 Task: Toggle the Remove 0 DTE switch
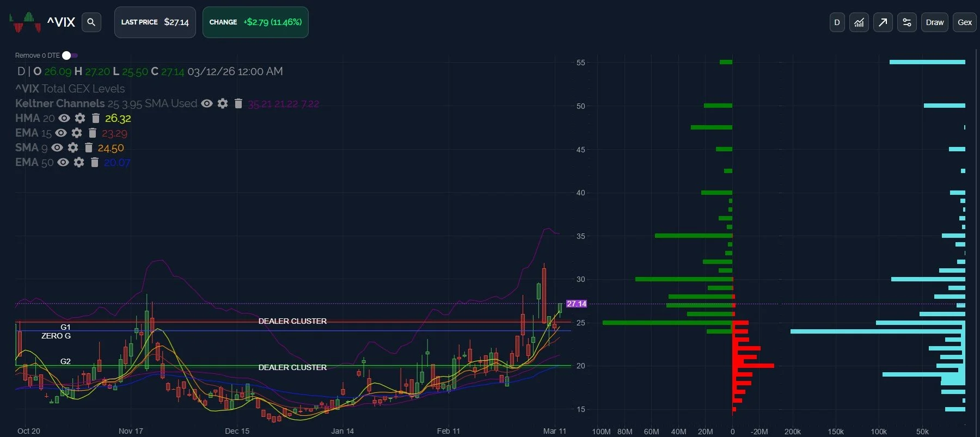(x=70, y=56)
